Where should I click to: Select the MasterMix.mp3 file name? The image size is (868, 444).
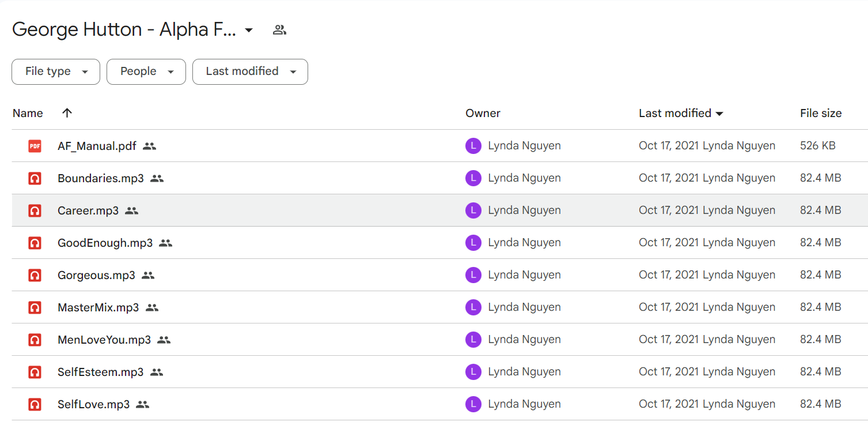click(98, 307)
